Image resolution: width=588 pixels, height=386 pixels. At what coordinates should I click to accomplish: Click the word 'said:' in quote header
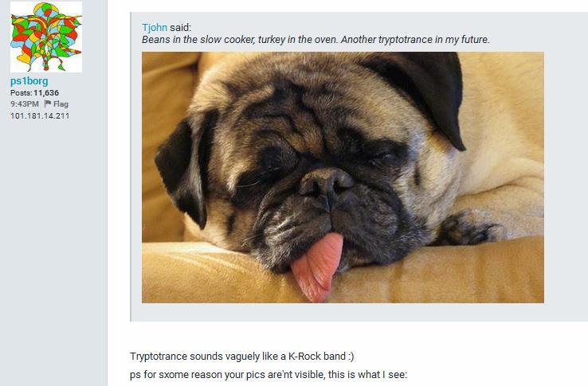180,27
